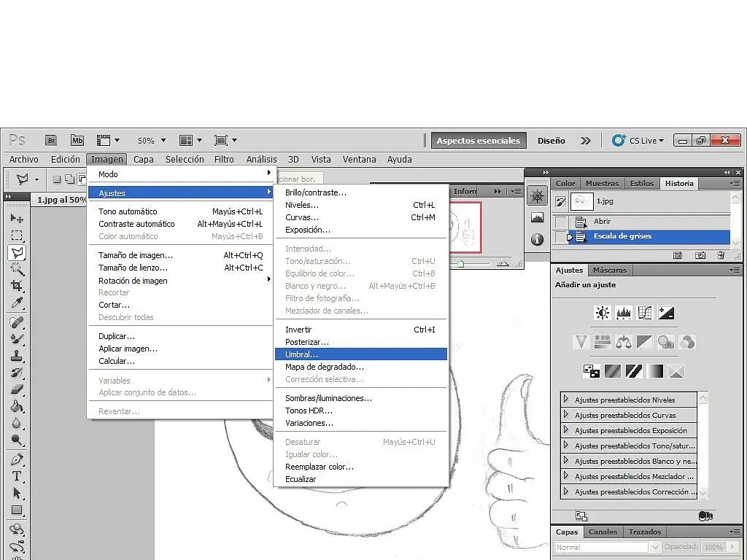Image resolution: width=747 pixels, height=560 pixels.
Task: Select the Clone Stamp tool
Action: (17, 356)
